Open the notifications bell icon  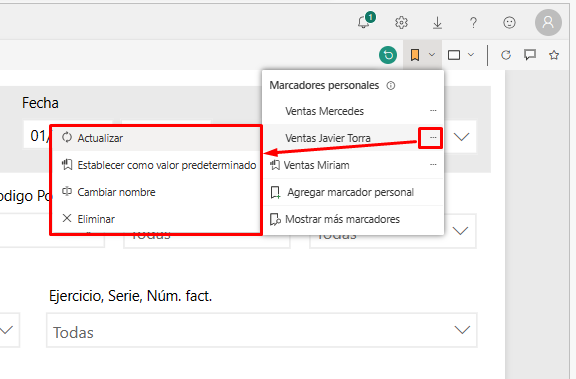tap(365, 22)
